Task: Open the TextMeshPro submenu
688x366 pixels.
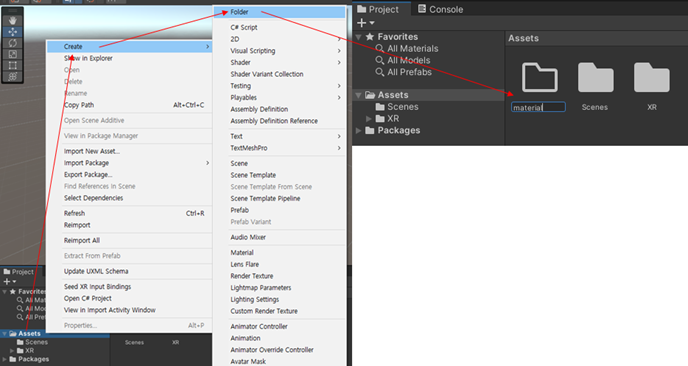Action: (x=280, y=148)
